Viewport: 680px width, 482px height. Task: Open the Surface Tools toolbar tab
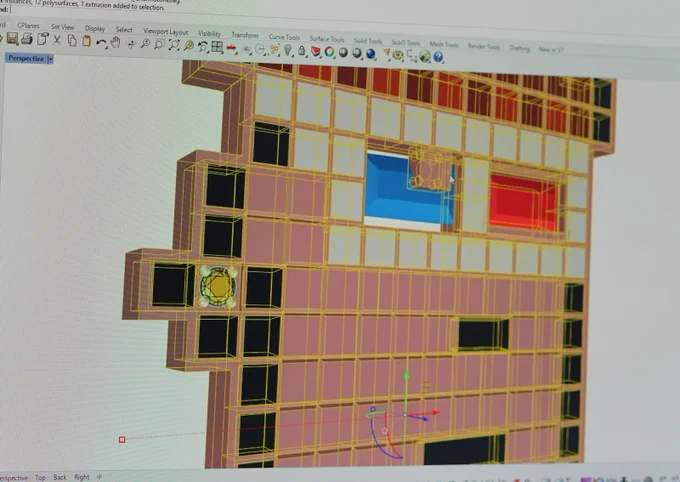point(327,39)
